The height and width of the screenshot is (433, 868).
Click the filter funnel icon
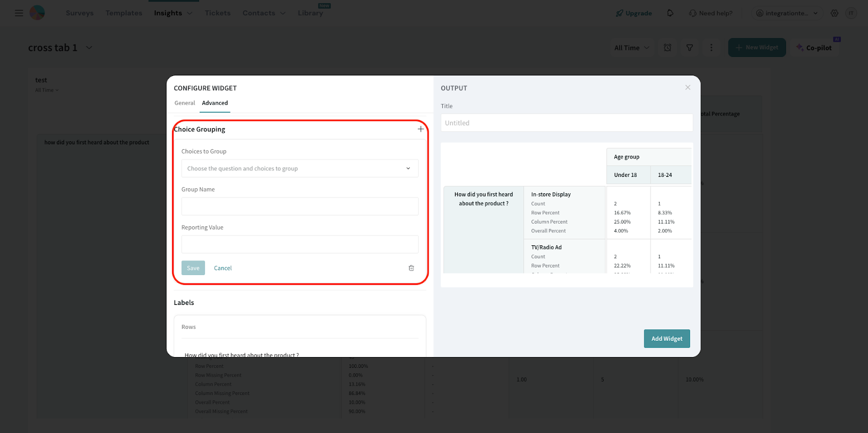pyautogui.click(x=690, y=48)
